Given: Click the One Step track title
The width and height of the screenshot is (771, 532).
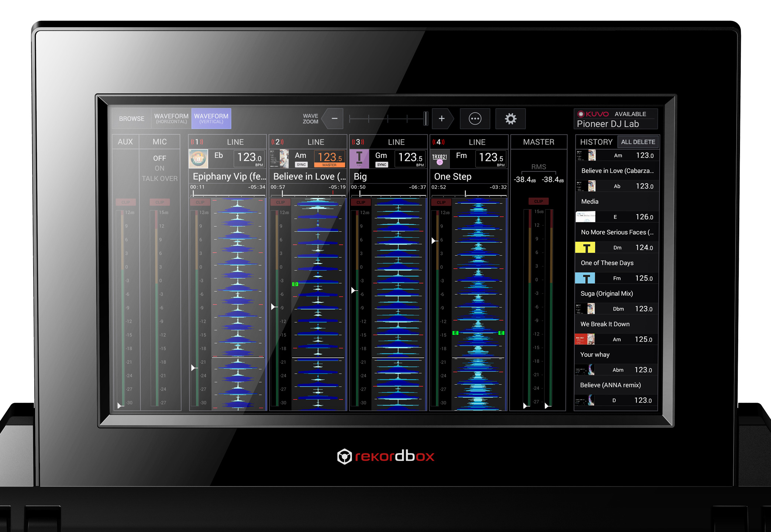Looking at the screenshot, I should [453, 176].
